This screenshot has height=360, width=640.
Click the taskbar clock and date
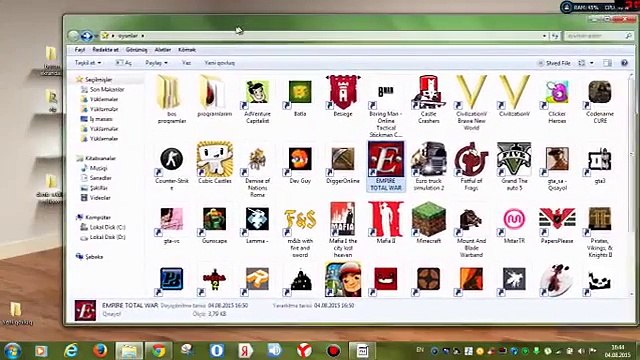click(x=617, y=351)
